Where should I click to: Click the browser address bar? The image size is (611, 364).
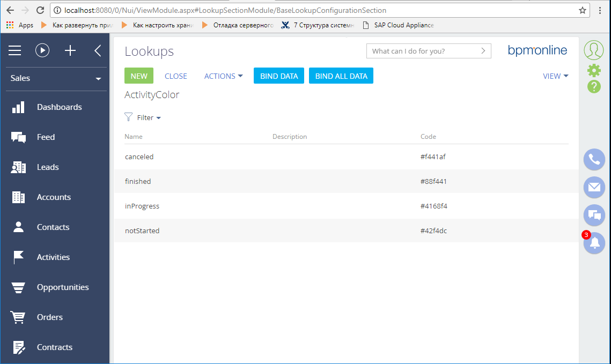point(320,11)
